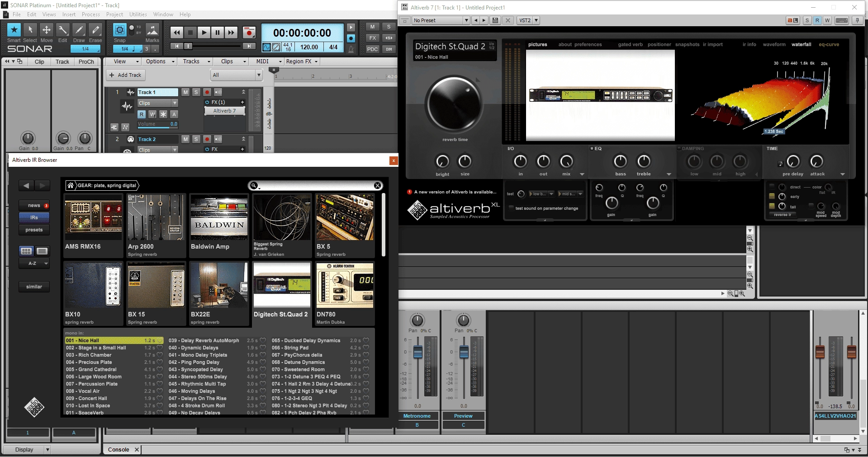Open the keyboard icon in Altiverb plugin header
Screen dimensions: 868x457
(x=842, y=20)
